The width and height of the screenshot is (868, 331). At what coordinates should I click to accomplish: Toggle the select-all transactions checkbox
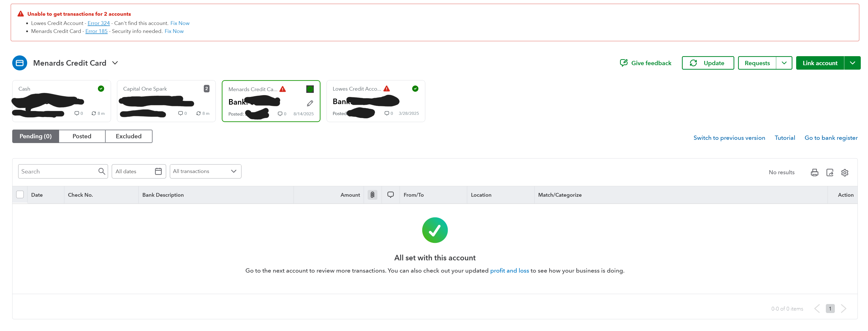(x=20, y=194)
